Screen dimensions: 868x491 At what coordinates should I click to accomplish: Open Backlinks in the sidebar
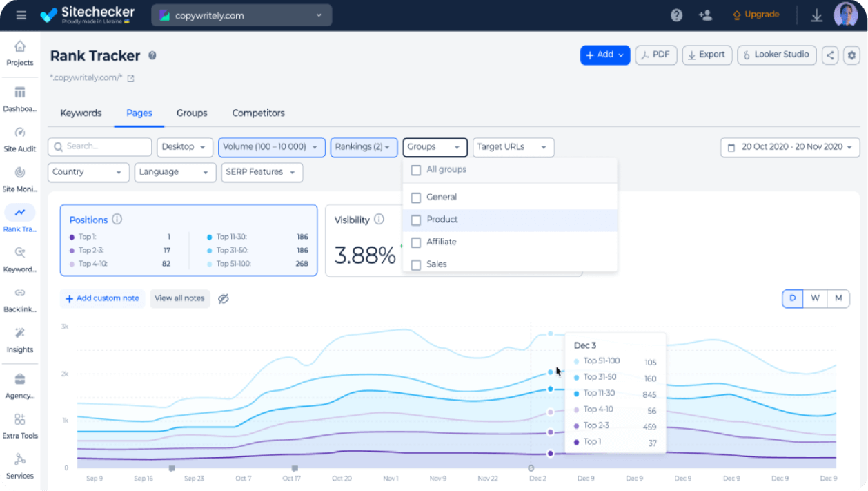click(x=20, y=300)
